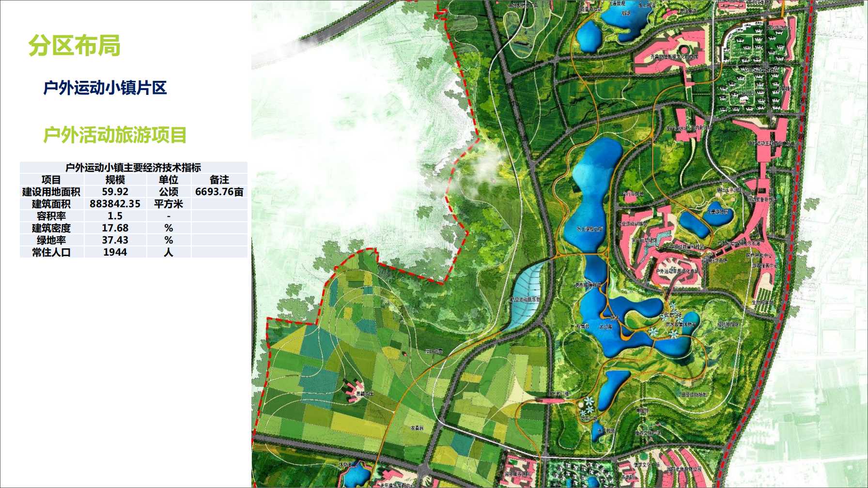The width and height of the screenshot is (868, 488).
Task: Select the 备注 column header cell
Action: coord(219,180)
